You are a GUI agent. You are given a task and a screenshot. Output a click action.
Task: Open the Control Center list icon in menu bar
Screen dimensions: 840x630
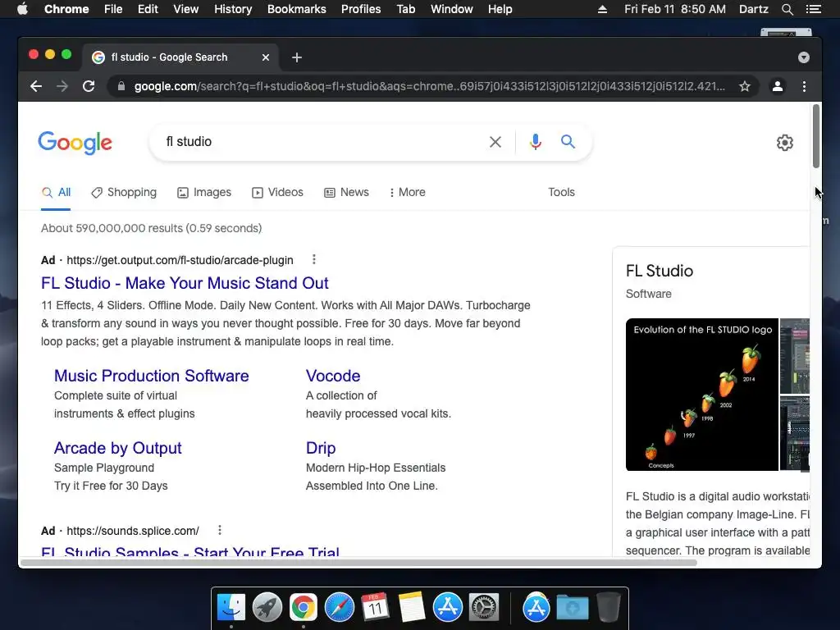[814, 9]
